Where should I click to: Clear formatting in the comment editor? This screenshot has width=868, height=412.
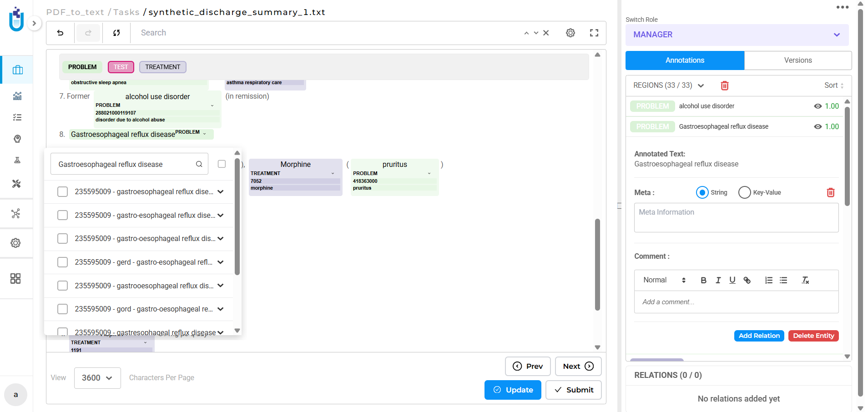click(x=805, y=280)
